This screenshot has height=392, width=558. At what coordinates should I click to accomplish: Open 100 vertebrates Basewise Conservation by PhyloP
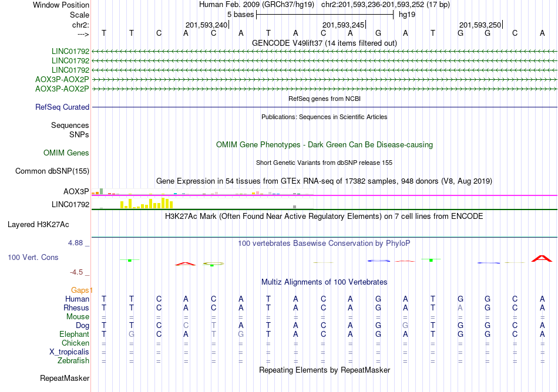(x=324, y=243)
